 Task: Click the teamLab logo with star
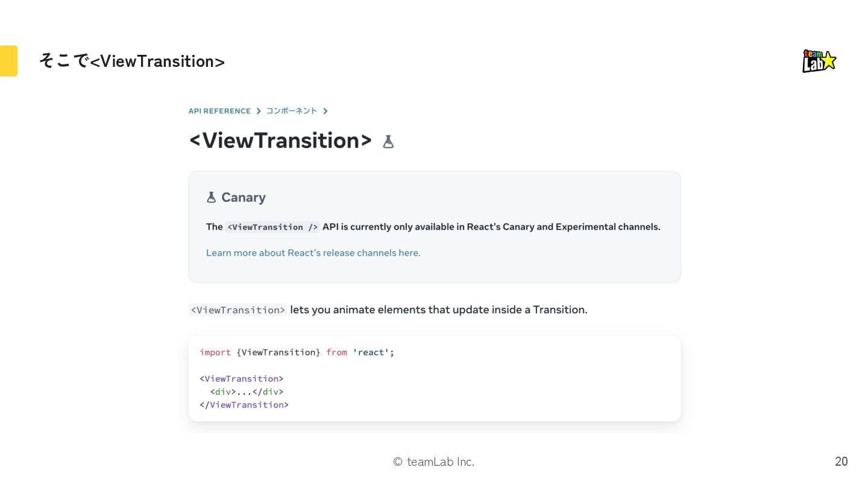pyautogui.click(x=819, y=61)
